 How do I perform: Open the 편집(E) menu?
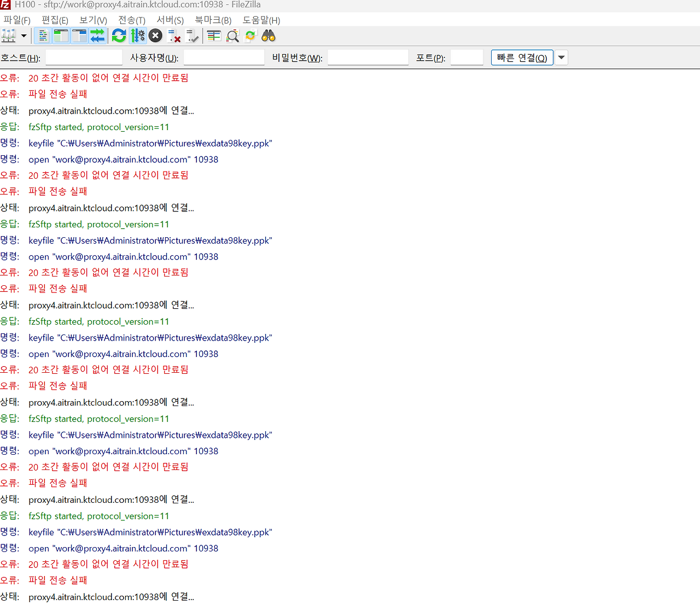(x=55, y=20)
